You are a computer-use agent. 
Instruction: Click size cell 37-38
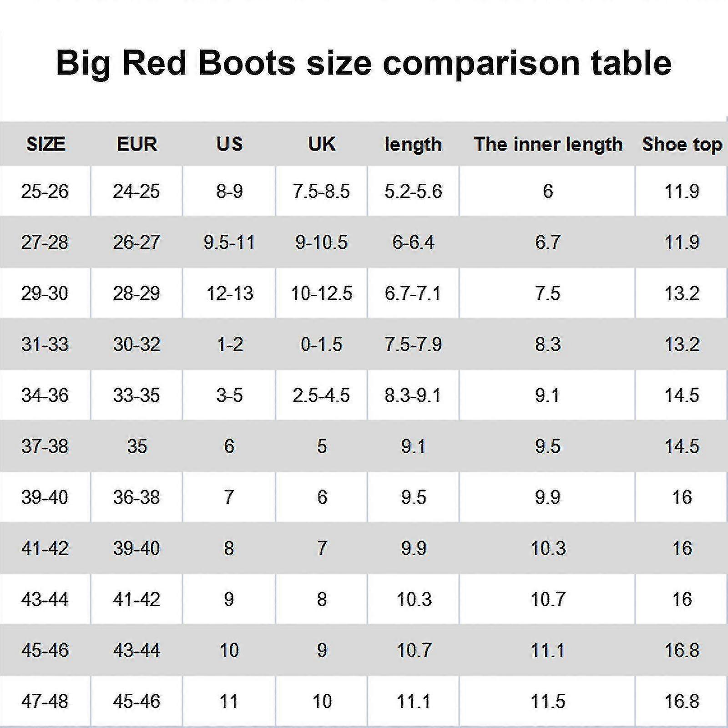point(45,446)
